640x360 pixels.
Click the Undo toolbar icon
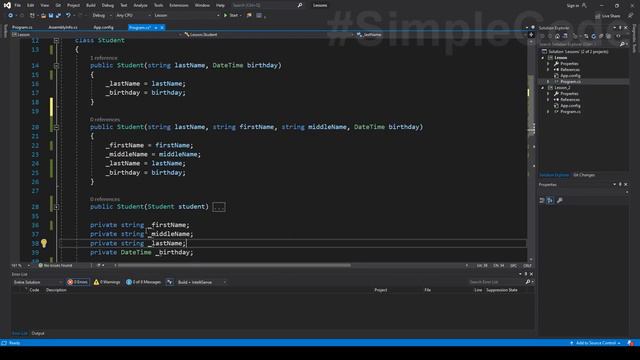tap(68, 16)
